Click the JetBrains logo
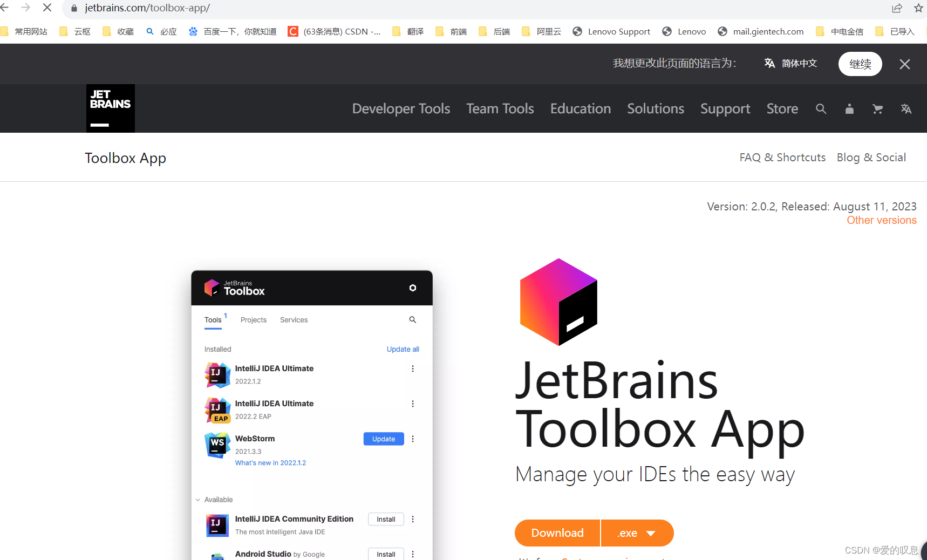This screenshot has width=927, height=560. coord(111,108)
